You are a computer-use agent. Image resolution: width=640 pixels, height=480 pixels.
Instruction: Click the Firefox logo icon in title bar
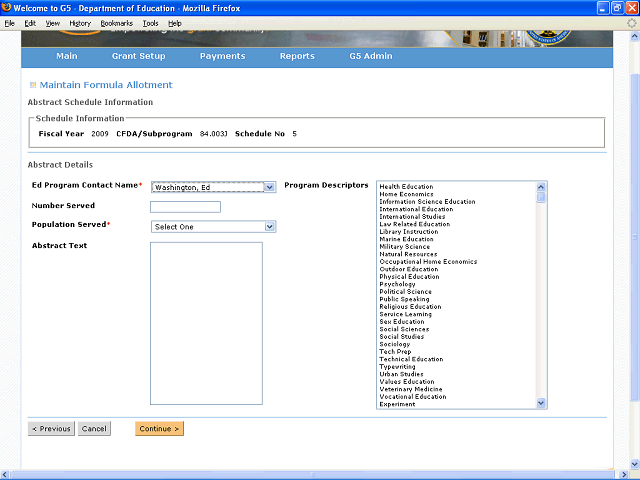pyautogui.click(x=7, y=7)
